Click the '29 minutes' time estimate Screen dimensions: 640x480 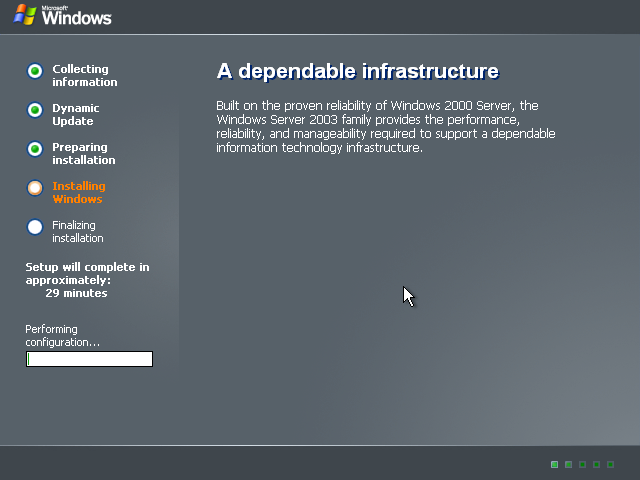[x=76, y=293]
